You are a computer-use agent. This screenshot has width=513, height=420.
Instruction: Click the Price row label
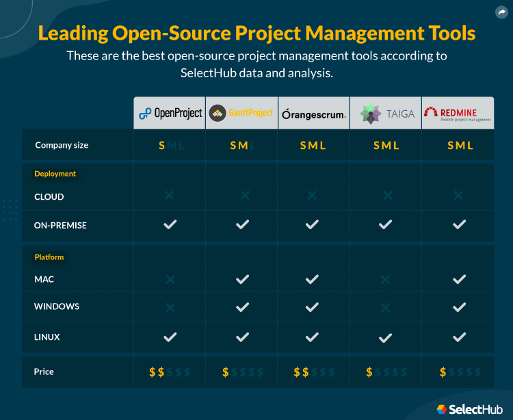(x=44, y=372)
